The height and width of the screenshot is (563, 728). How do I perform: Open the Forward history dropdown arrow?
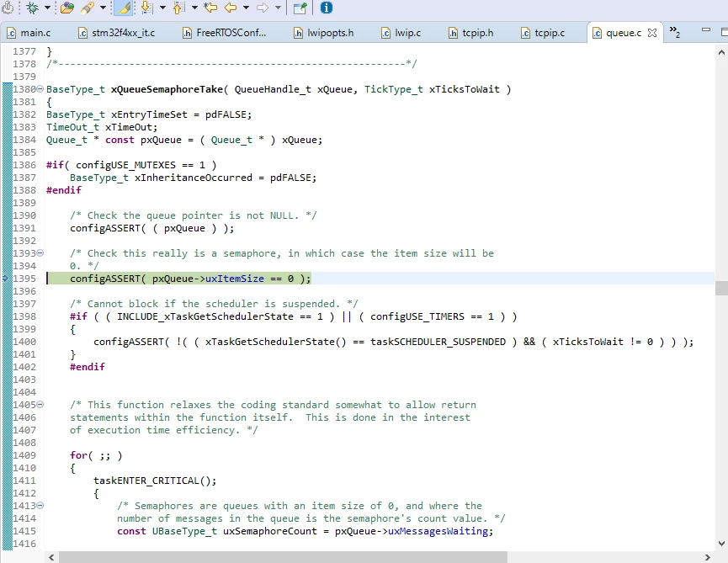pyautogui.click(x=278, y=8)
